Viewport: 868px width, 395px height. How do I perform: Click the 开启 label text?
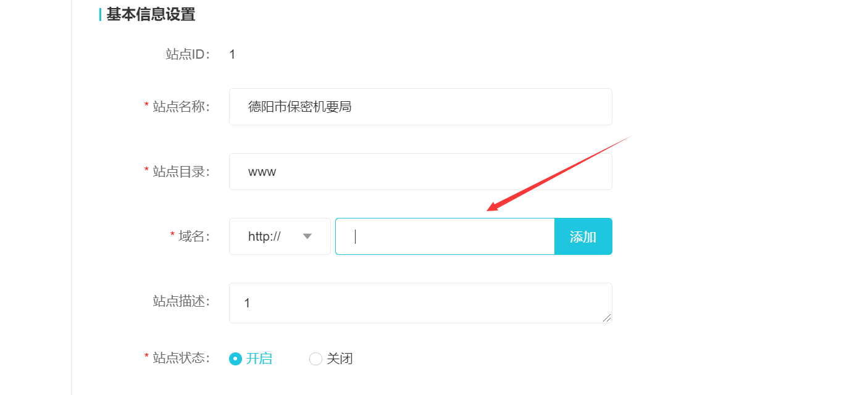259,359
